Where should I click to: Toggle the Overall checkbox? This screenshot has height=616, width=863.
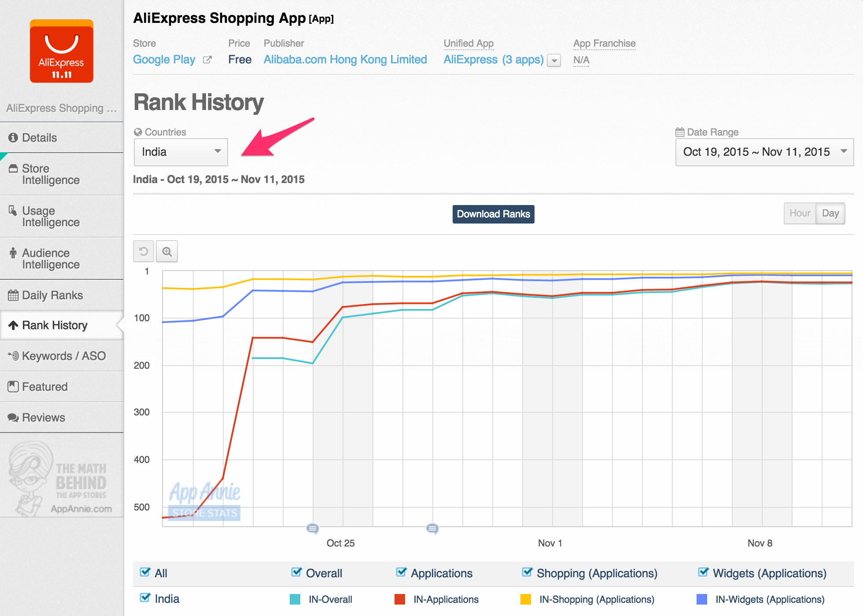[296, 572]
